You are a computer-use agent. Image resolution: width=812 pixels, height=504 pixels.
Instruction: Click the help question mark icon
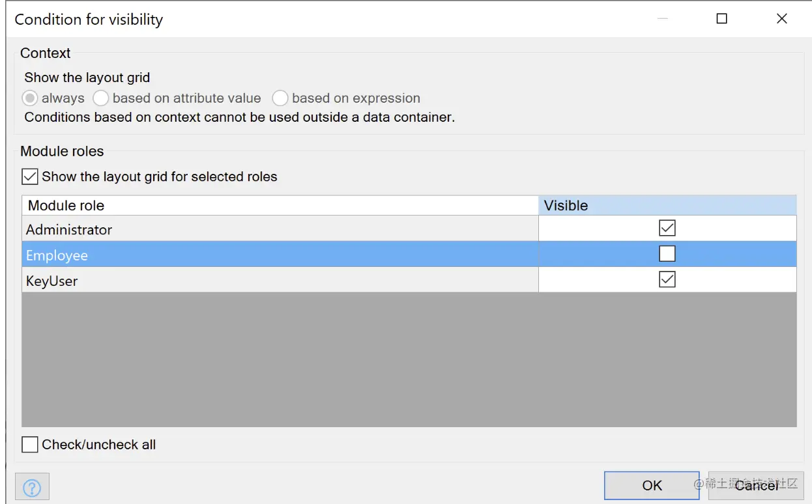32,487
